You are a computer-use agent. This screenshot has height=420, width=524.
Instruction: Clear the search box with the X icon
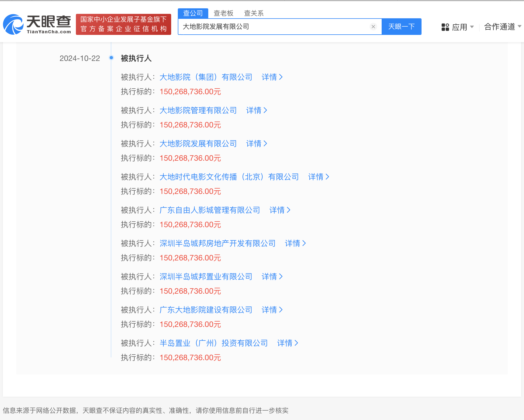click(373, 27)
